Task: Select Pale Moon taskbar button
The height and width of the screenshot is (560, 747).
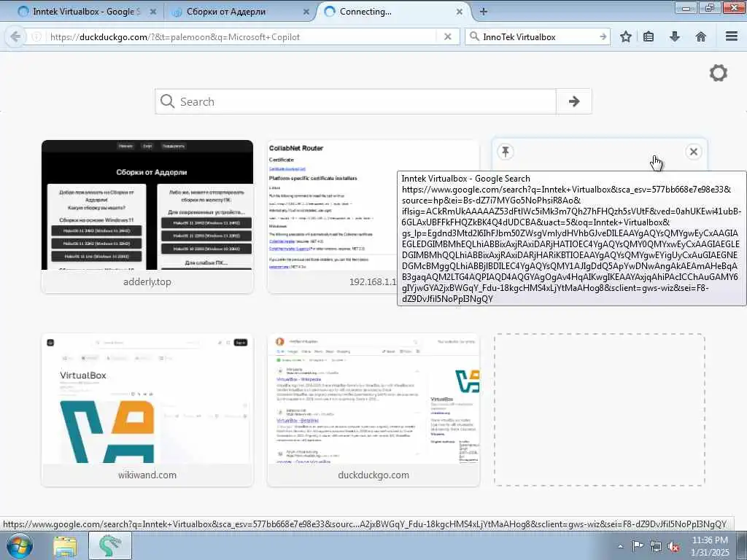Action: pyautogui.click(x=110, y=545)
